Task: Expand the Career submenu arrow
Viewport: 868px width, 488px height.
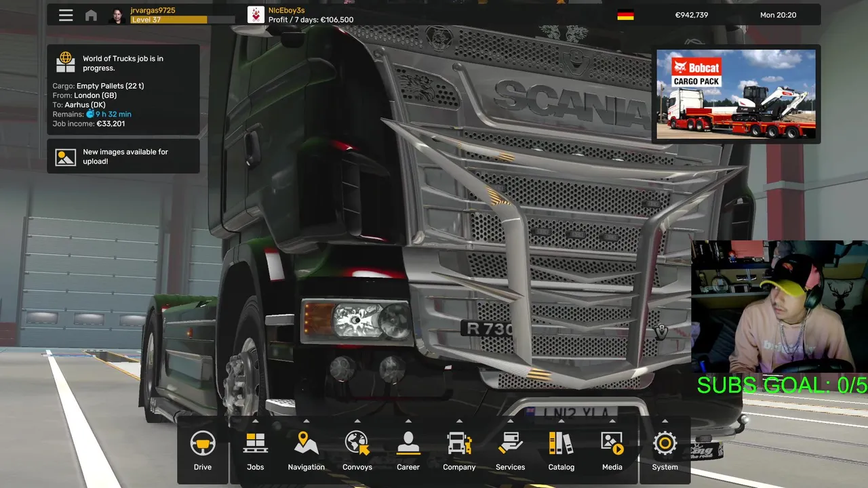Action: click(408, 421)
